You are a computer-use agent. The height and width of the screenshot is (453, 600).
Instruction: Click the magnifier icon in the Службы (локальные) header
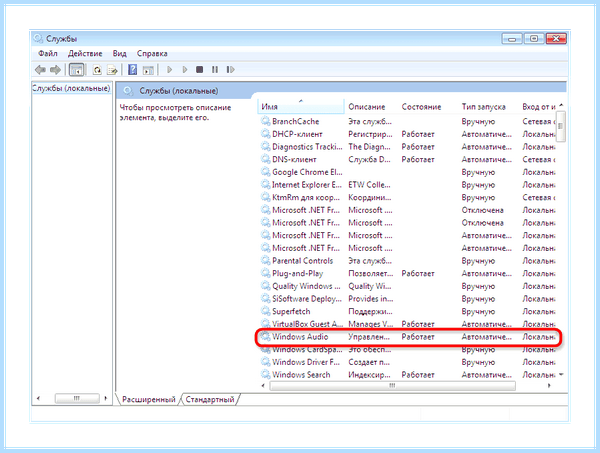128,91
